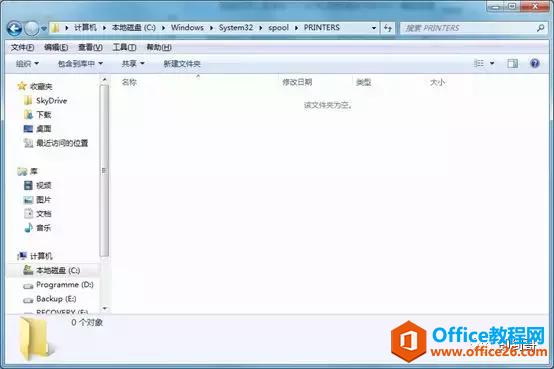Click the monitor icon beside 计算机

click(22, 256)
